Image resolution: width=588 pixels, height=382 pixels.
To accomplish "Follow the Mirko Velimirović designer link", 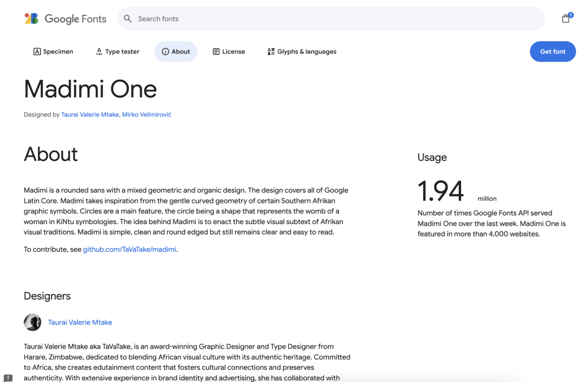I will click(x=146, y=114).
